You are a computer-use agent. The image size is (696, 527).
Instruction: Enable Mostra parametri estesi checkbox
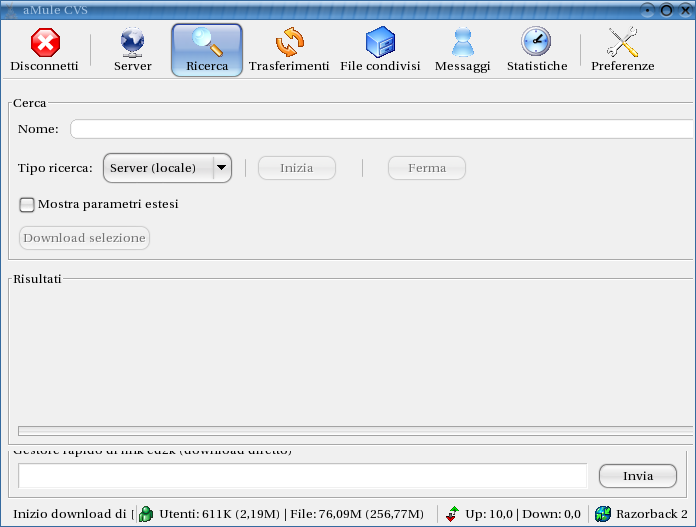click(x=27, y=204)
